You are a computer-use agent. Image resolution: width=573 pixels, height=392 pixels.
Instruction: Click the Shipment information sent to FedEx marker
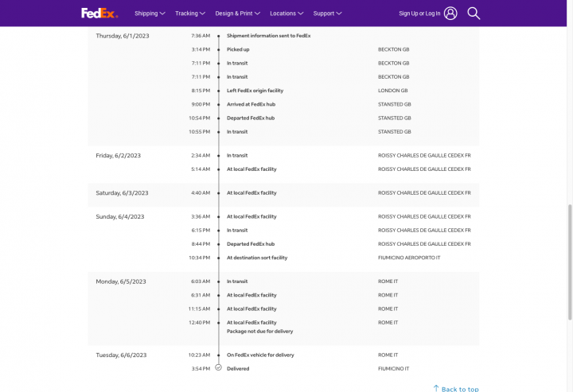[x=219, y=36]
